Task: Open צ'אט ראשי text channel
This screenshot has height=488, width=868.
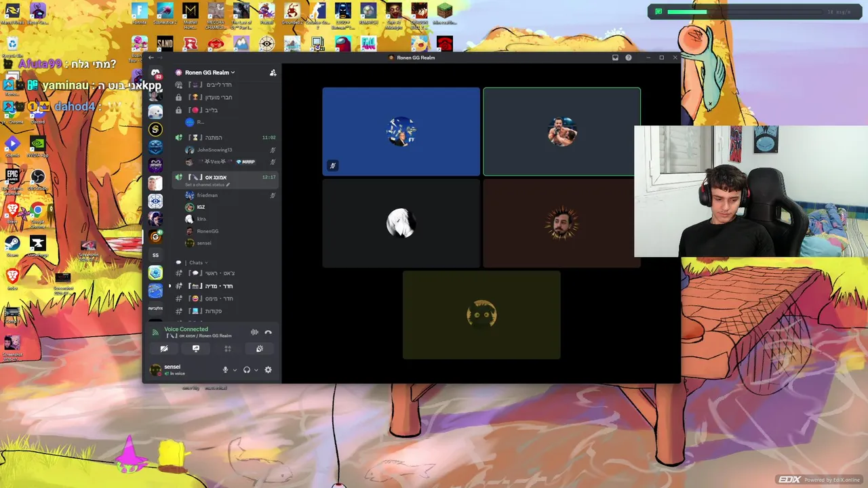Action: pyautogui.click(x=226, y=273)
